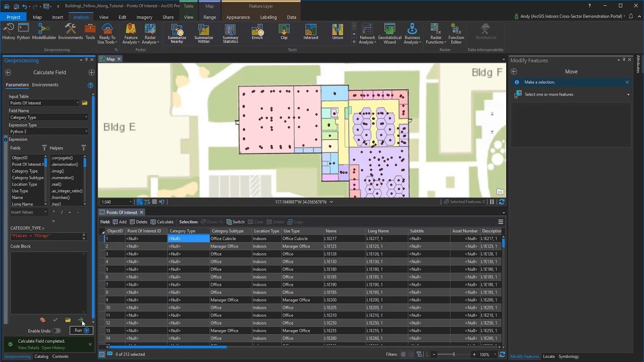Add the tool to favorites with plus icon

click(x=91, y=72)
